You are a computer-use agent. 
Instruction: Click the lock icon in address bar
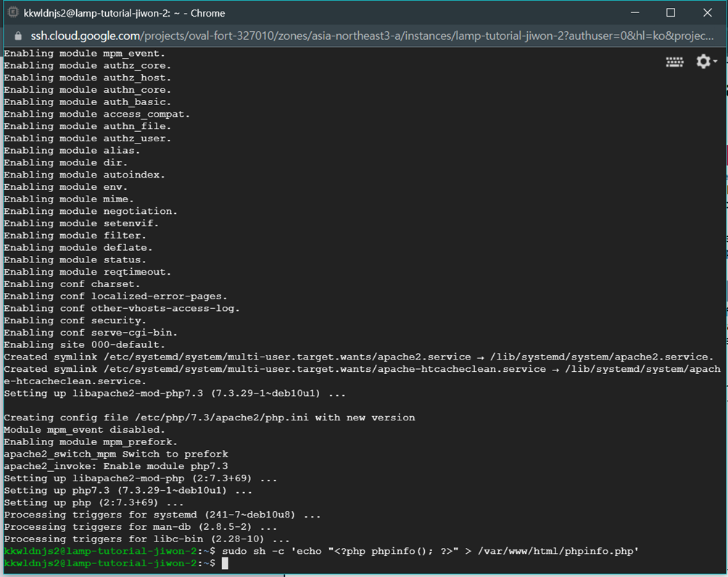pos(18,36)
